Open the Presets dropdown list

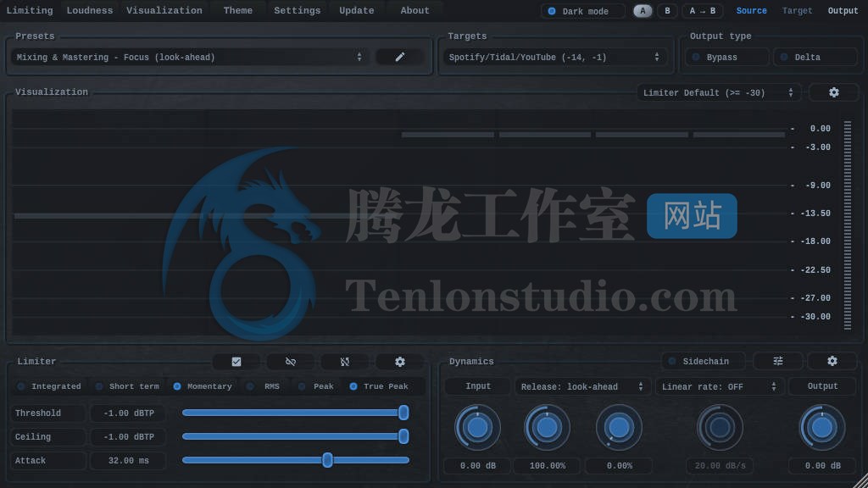coord(189,57)
